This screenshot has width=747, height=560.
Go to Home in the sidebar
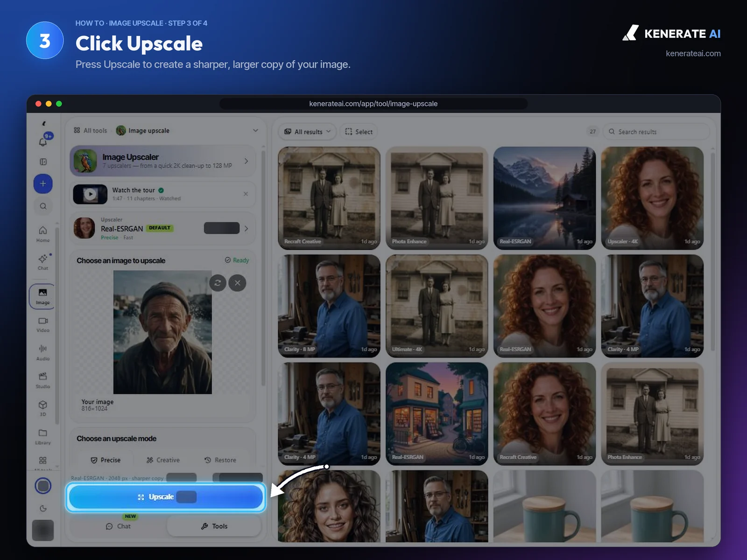pos(43,234)
